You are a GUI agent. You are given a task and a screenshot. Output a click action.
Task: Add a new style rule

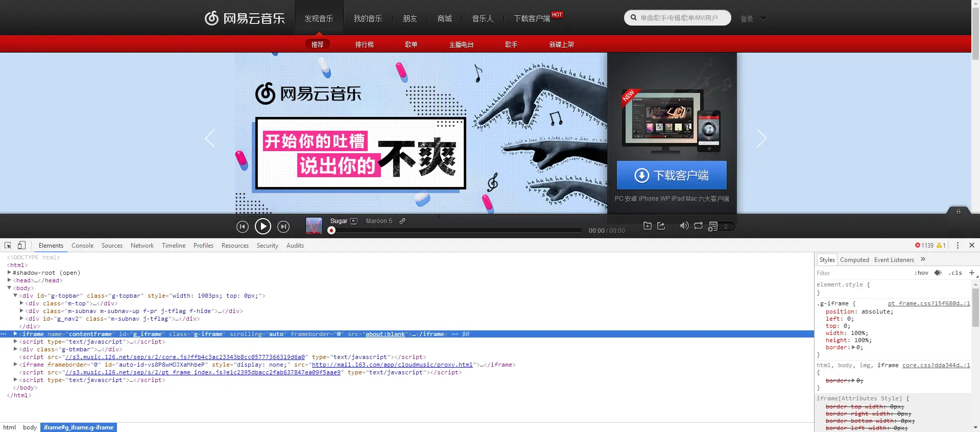[x=971, y=273]
